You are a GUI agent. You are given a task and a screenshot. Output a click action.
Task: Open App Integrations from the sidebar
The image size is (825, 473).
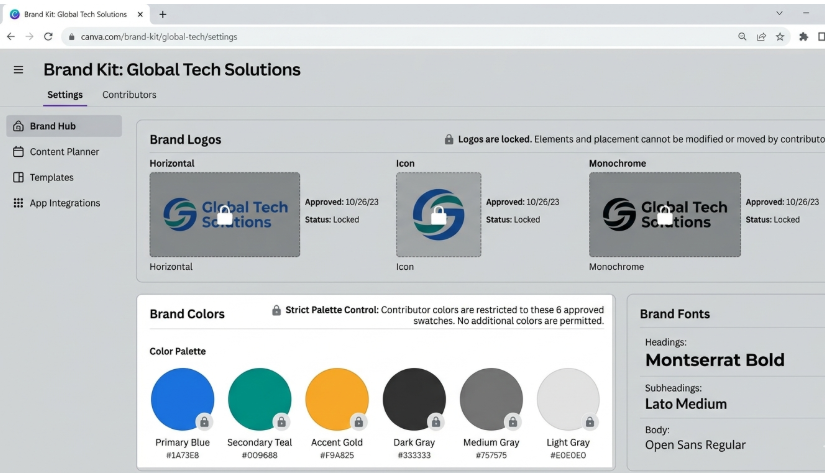pyautogui.click(x=64, y=203)
